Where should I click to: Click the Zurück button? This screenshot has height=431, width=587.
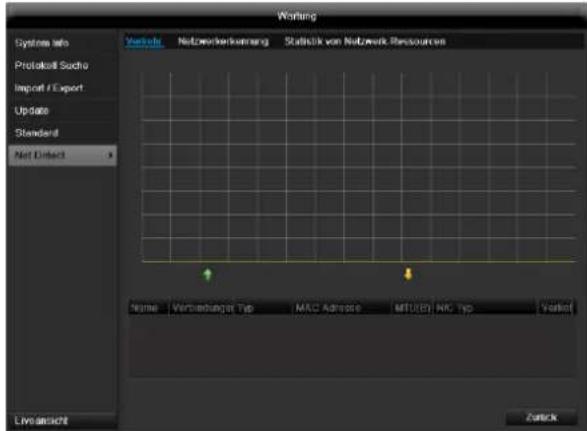click(x=541, y=418)
